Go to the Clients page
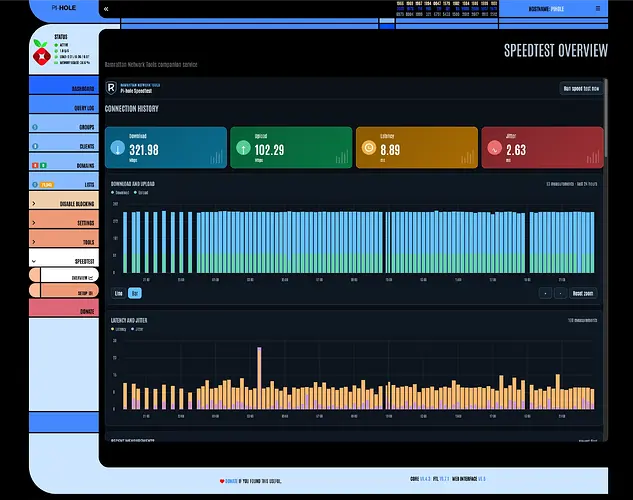This screenshot has height=500, width=633. (64, 143)
